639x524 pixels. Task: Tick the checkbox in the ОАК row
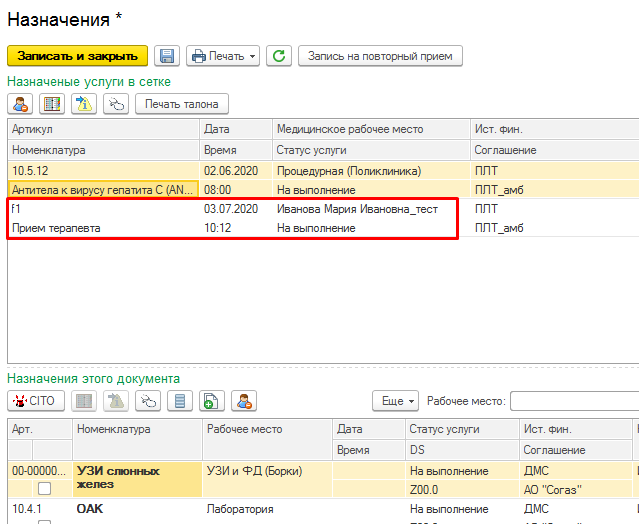point(44,520)
